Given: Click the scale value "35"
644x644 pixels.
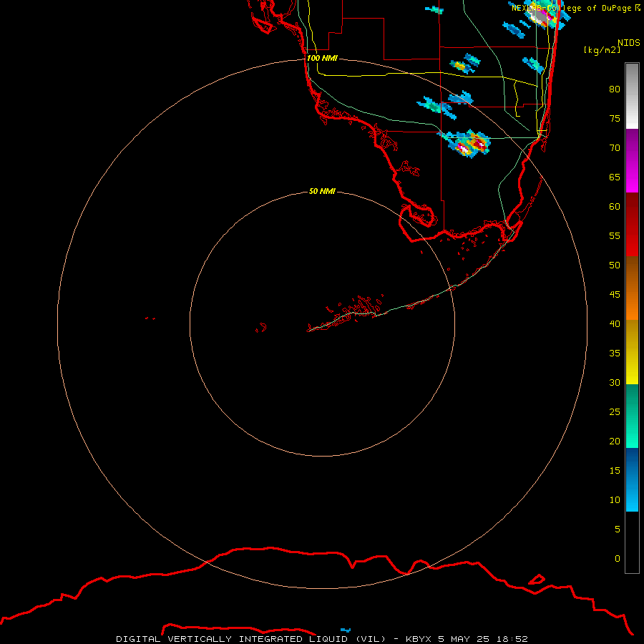Looking at the screenshot, I should (615, 353).
